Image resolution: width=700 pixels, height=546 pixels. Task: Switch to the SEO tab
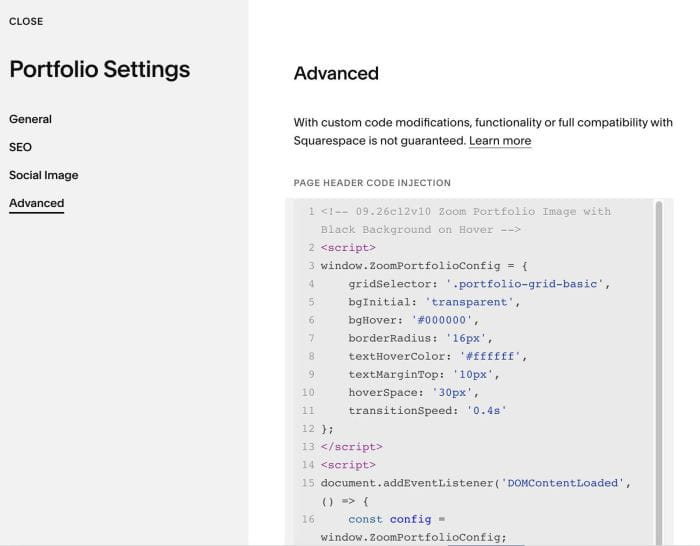pos(20,147)
